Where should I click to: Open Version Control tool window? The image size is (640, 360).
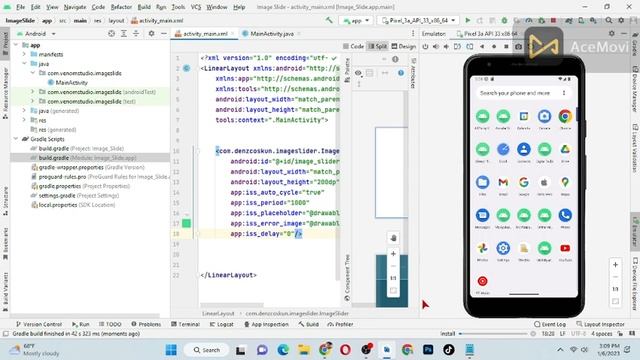pyautogui.click(x=39, y=324)
